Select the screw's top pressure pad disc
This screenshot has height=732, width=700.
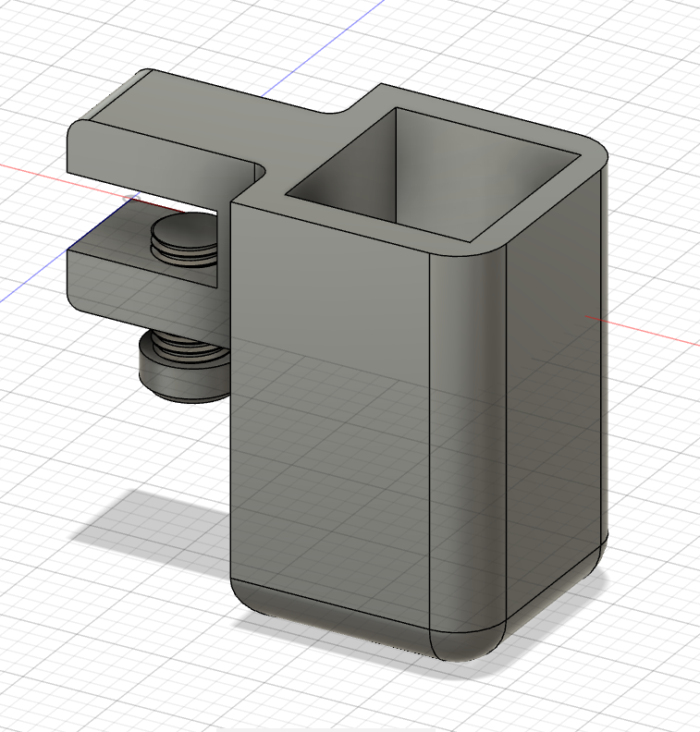point(183,230)
